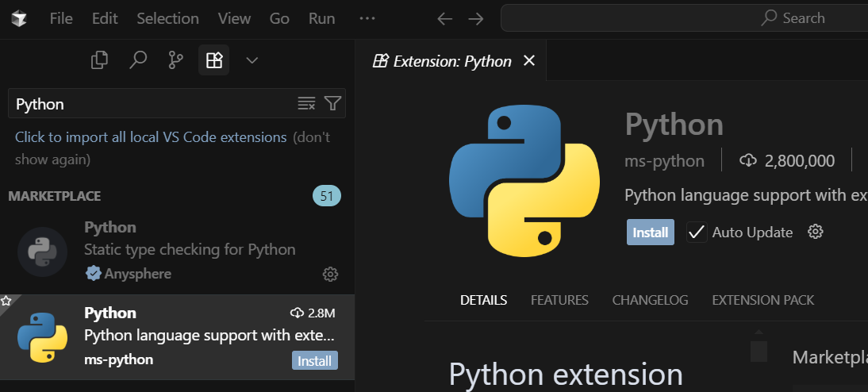Screen dimensions: 868x392
Task: Select the Extensions view icon
Action: pos(213,60)
